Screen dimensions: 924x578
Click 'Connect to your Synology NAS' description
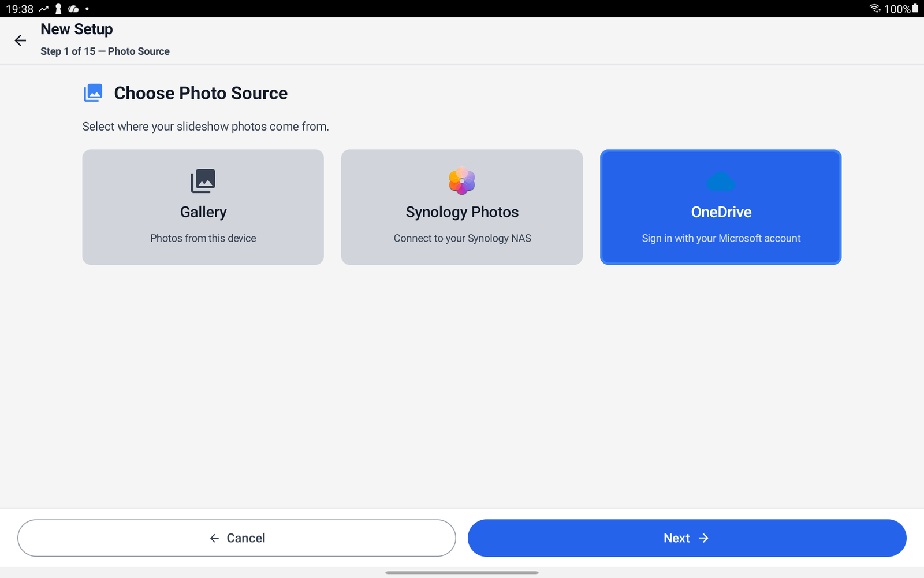click(x=463, y=238)
